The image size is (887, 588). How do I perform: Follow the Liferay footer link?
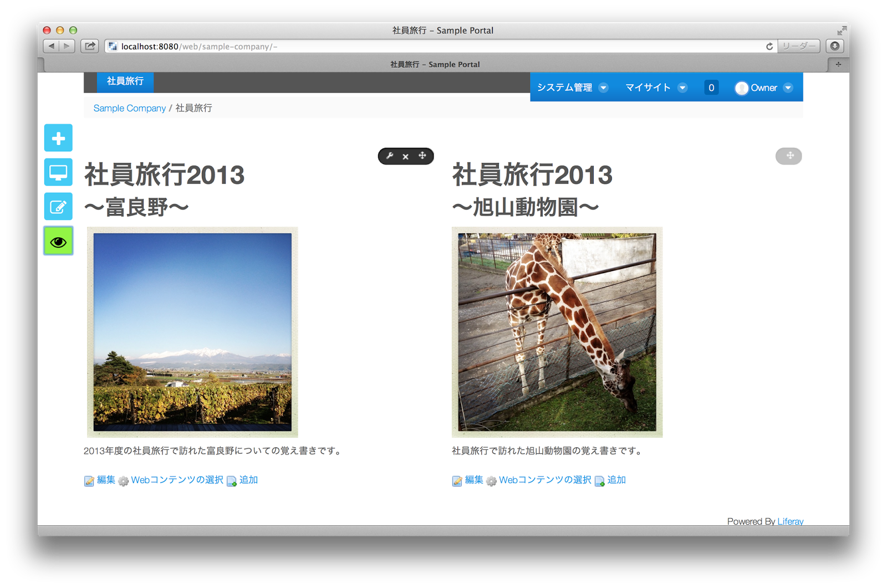pyautogui.click(x=790, y=521)
